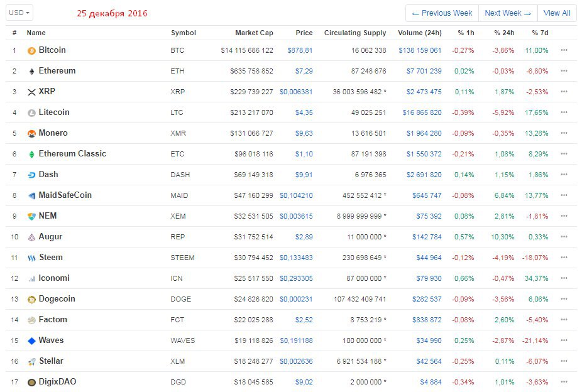Image resolution: width=582 pixels, height=392 pixels.
Task: Open three-dot menu for Iconomi row
Action: tap(564, 278)
